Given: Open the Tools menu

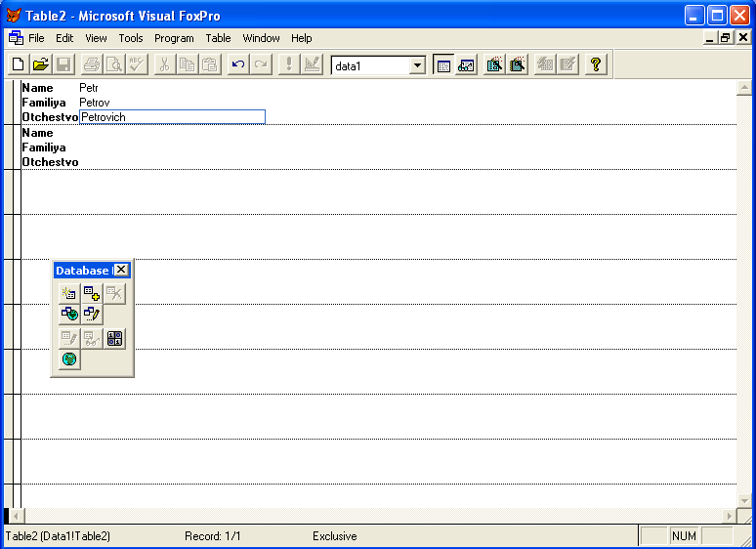Looking at the screenshot, I should 131,38.
